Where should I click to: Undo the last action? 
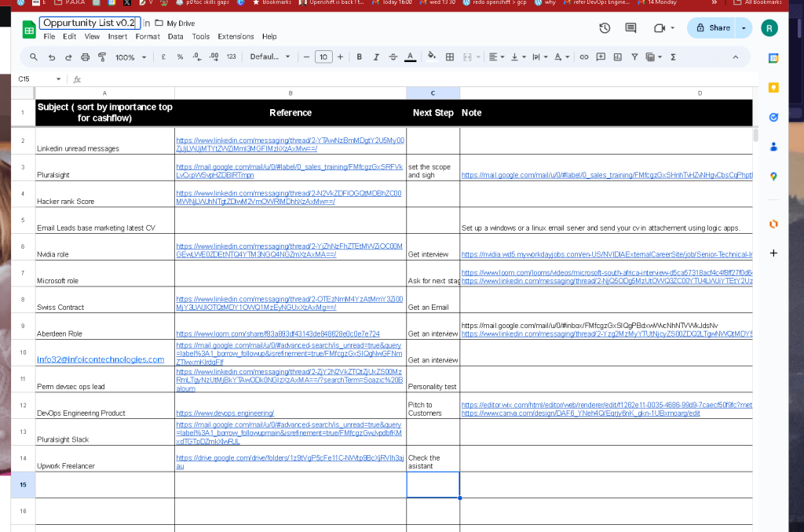(51, 57)
